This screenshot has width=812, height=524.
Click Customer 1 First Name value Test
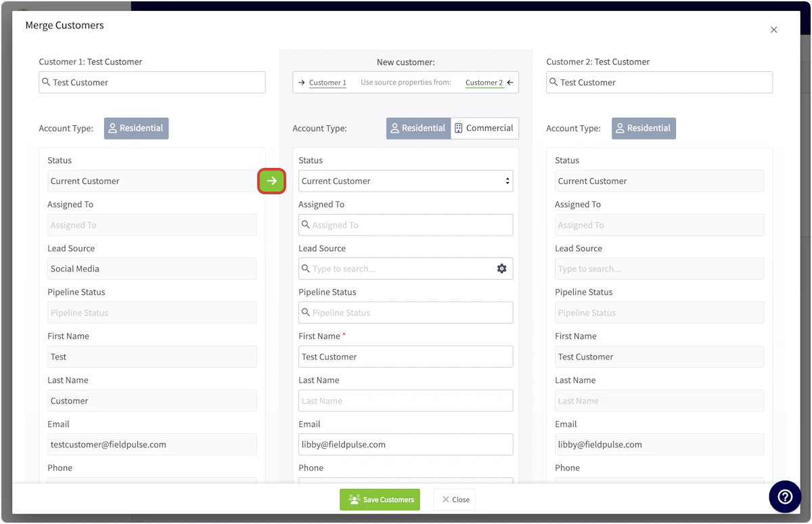152,357
